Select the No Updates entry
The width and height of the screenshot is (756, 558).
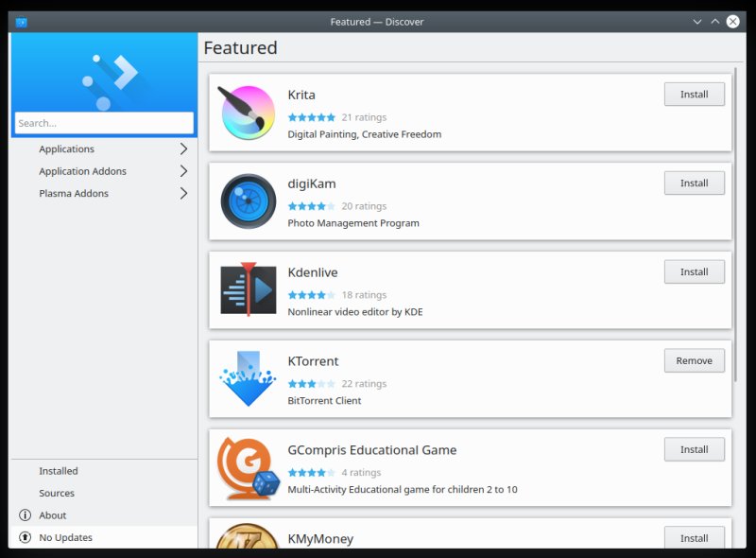(104, 537)
